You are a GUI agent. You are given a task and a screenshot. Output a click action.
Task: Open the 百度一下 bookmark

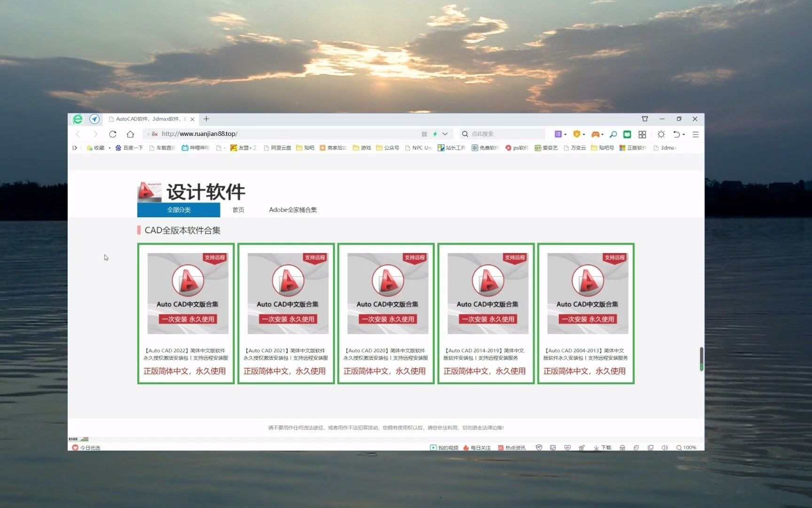click(x=129, y=148)
